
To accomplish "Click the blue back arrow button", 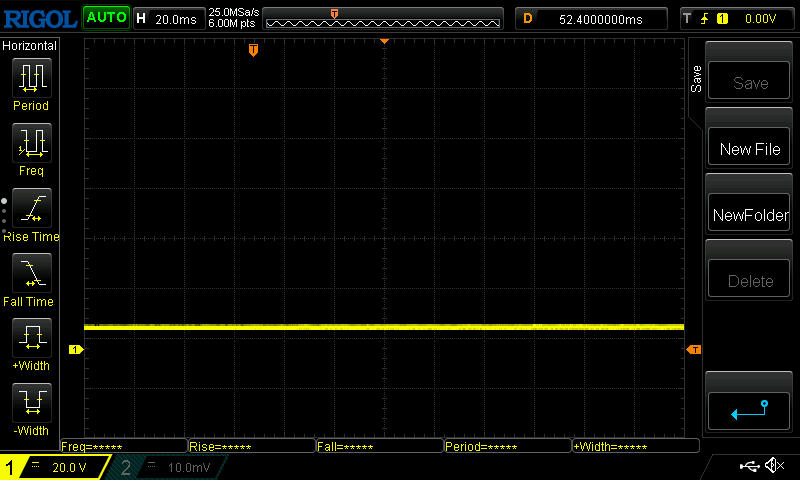I will tap(749, 411).
